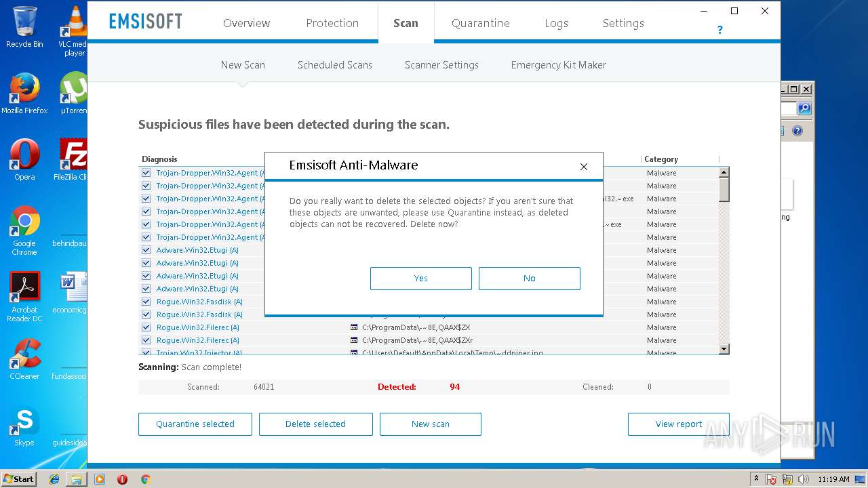Viewport: 868px width, 488px height.
Task: Click the taskbar clock showing 11:19 AM
Action: pyautogui.click(x=833, y=479)
